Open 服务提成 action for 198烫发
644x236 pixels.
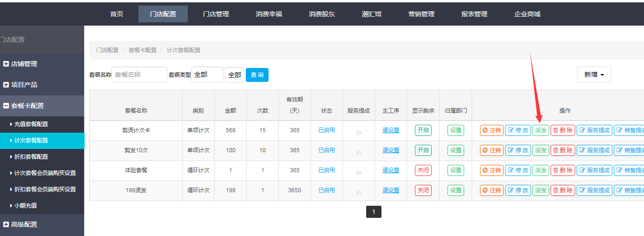pyautogui.click(x=594, y=190)
